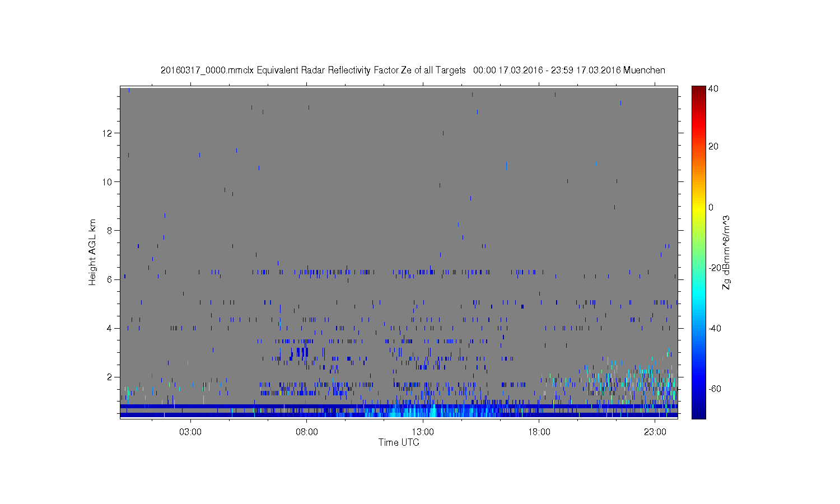The width and height of the screenshot is (840, 504).
Task: Click the colorbar value -20
Action: [715, 268]
